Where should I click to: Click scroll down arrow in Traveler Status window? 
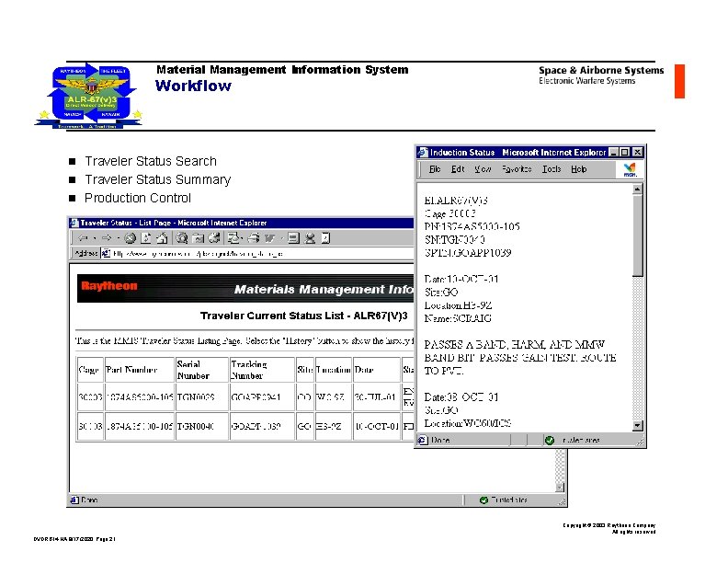pos(560,488)
